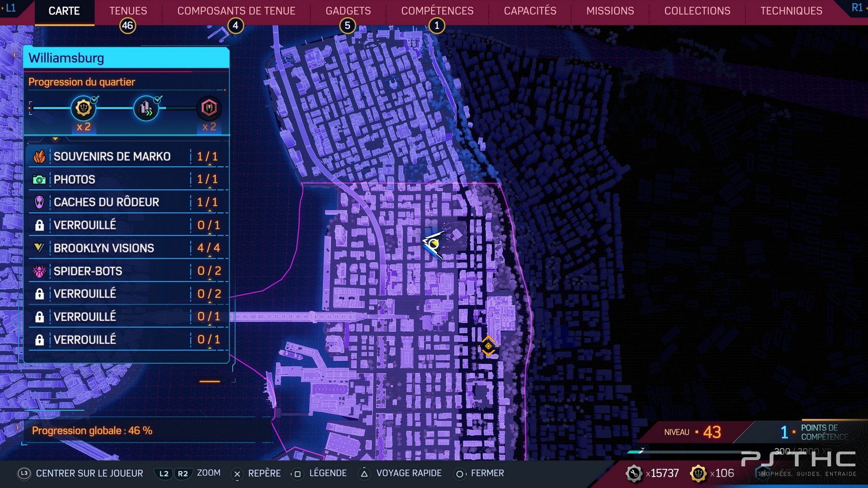Select the red hexagon reward icon in progression

pyautogui.click(x=209, y=108)
